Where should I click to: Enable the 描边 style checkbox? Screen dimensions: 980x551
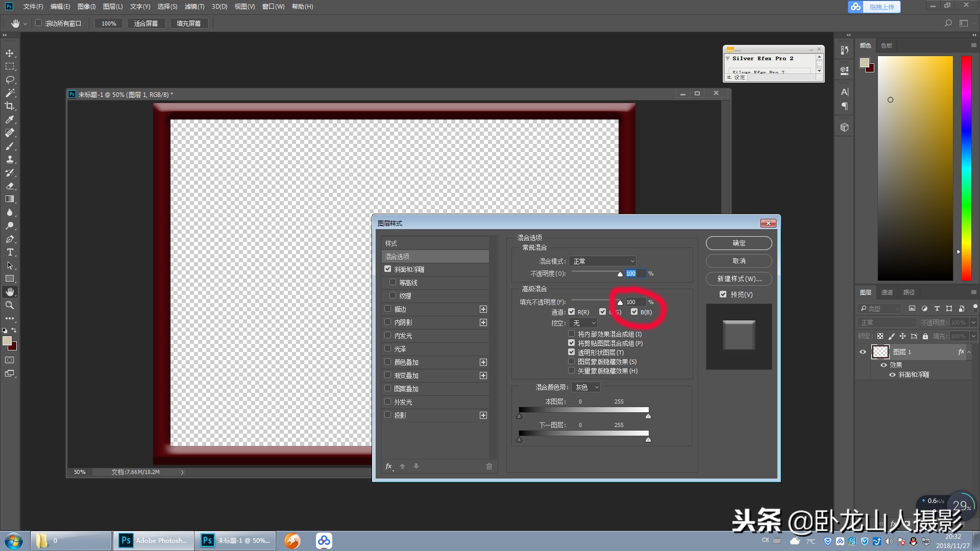click(388, 309)
